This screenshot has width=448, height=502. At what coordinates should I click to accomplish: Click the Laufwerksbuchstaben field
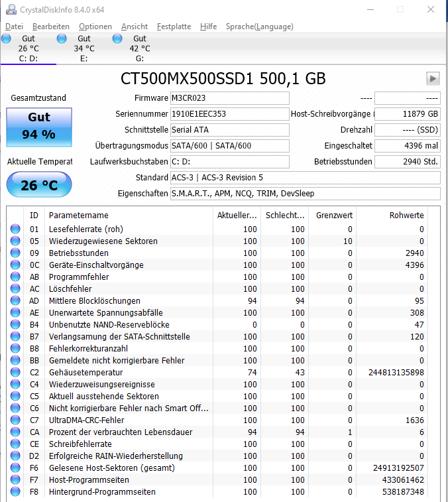point(230,162)
